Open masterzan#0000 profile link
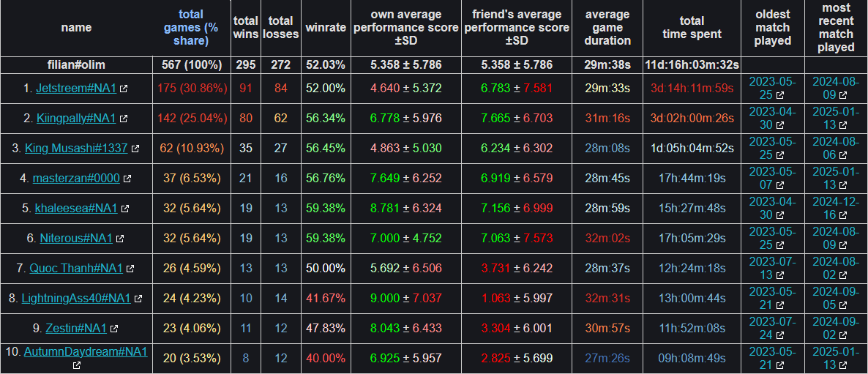 76,178
